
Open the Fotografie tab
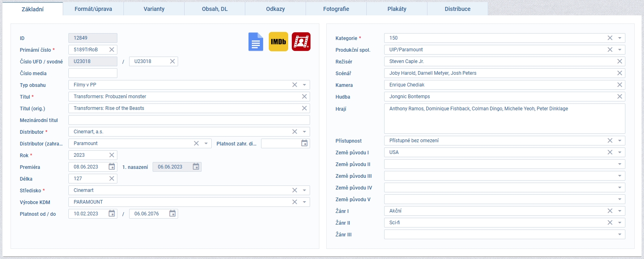click(336, 9)
